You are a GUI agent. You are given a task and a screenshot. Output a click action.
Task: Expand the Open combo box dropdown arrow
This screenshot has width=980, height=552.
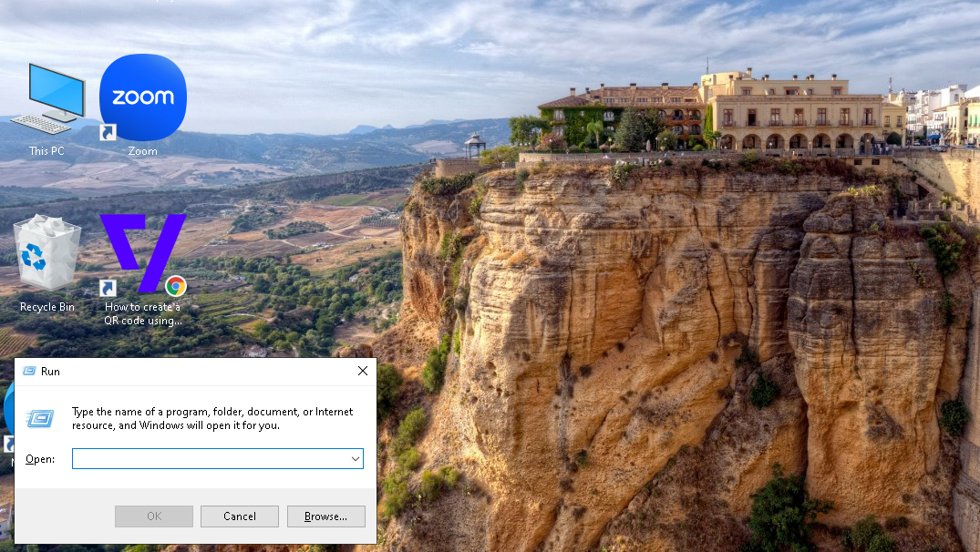[355, 459]
